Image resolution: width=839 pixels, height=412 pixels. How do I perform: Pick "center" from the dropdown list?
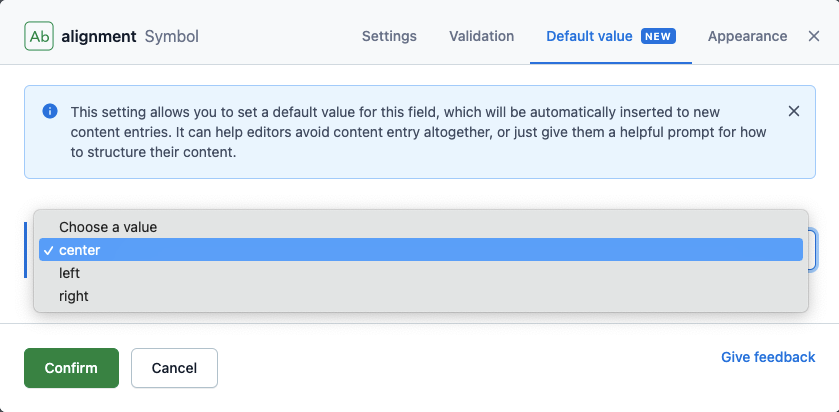click(x=80, y=250)
